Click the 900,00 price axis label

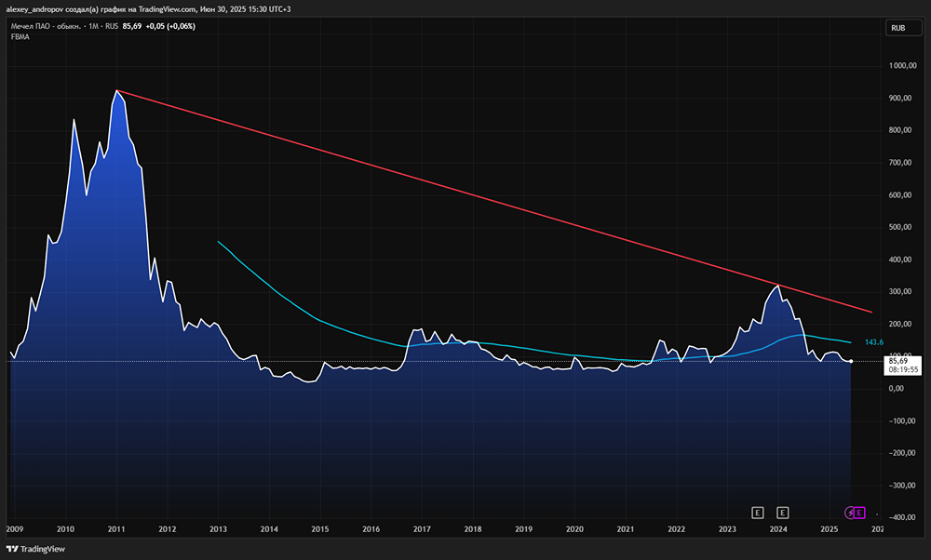[x=900, y=98]
